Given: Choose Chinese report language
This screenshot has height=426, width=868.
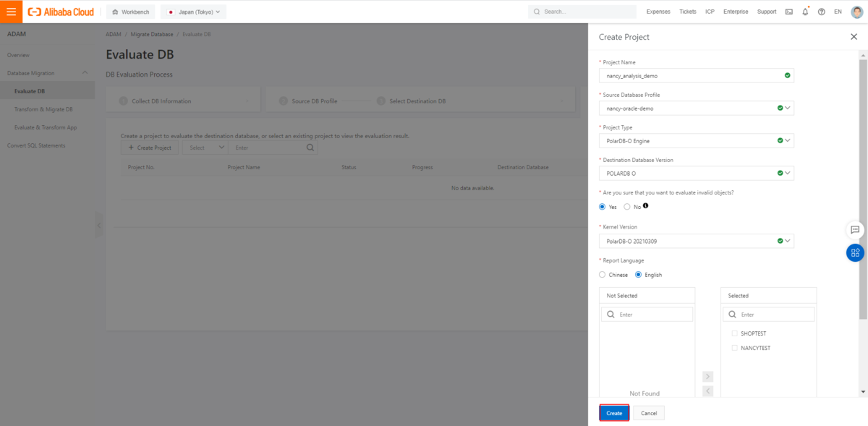Looking at the screenshot, I should pos(603,275).
